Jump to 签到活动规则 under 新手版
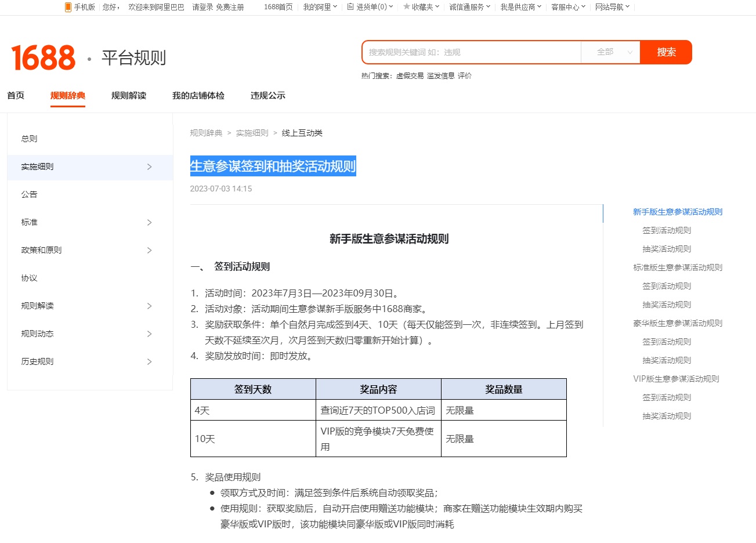 [667, 230]
